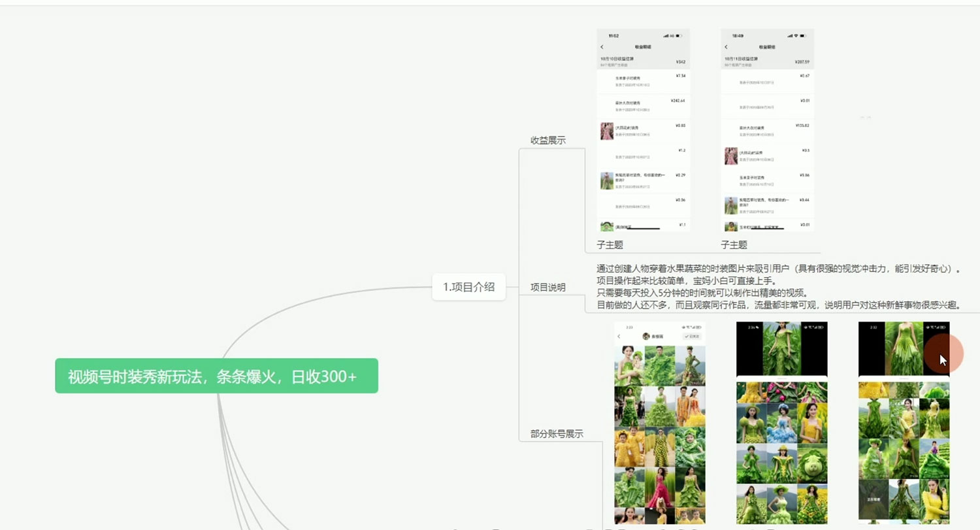Click the back arrow in the account page screenshot

click(619, 336)
